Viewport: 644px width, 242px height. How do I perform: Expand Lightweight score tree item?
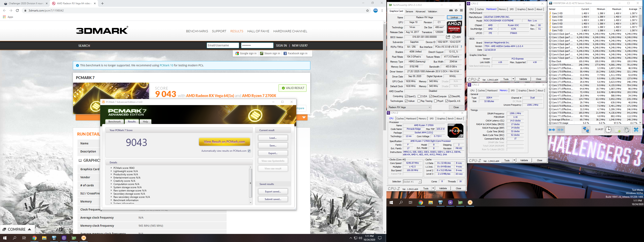111,171
